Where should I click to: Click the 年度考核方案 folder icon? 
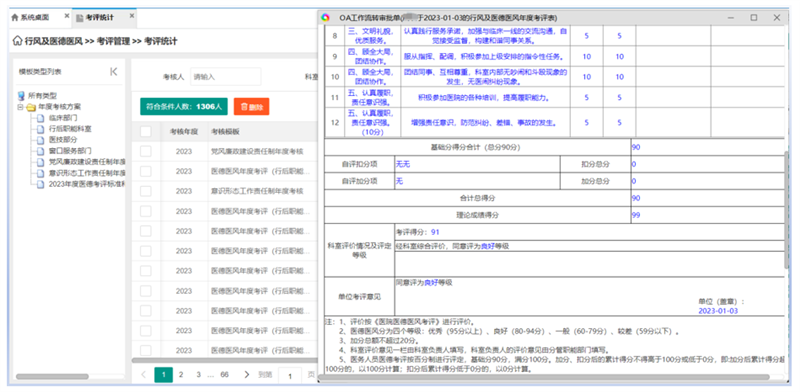(31, 107)
